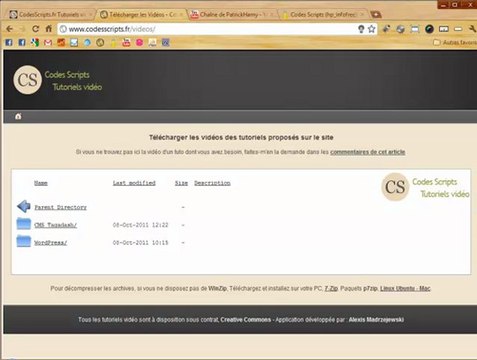Click the Codes Scripts logo inside the listing box
The image size is (477, 360).
point(425,188)
